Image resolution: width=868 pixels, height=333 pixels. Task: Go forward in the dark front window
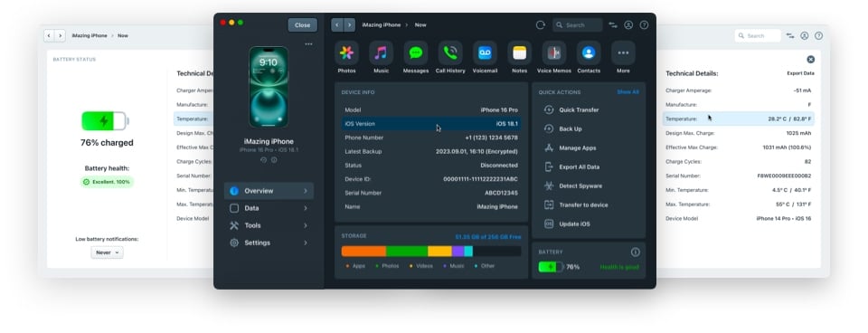click(x=349, y=25)
